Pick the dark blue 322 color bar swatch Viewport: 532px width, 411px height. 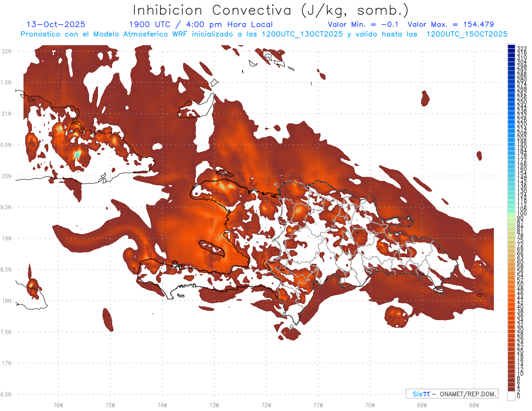tap(511, 47)
